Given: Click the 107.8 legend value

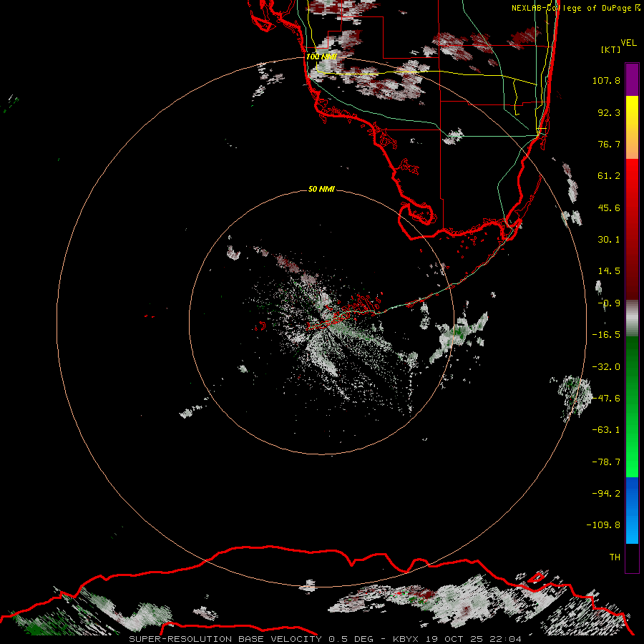Looking at the screenshot, I should pos(606,80).
